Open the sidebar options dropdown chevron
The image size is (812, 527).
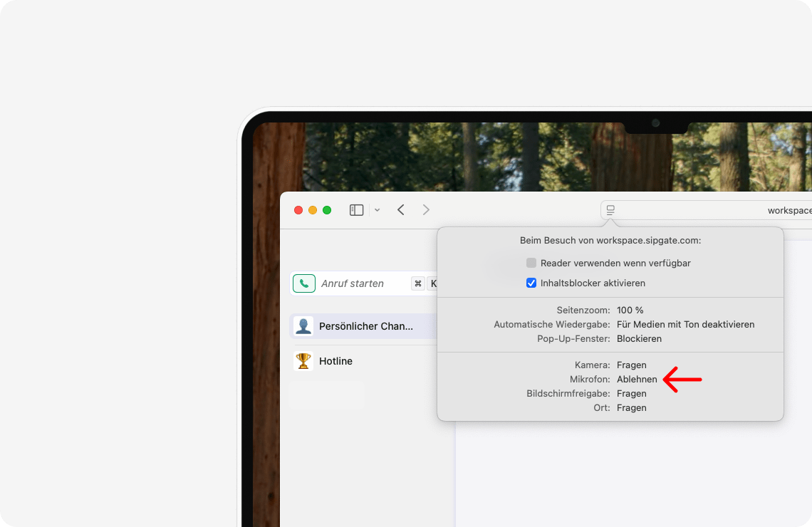[x=377, y=209]
